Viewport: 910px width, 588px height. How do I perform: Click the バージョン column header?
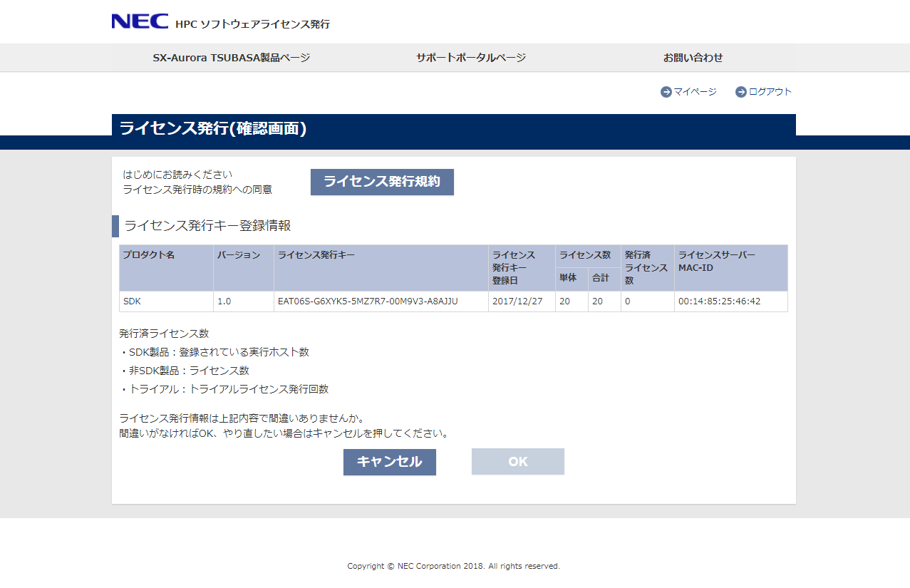(244, 268)
